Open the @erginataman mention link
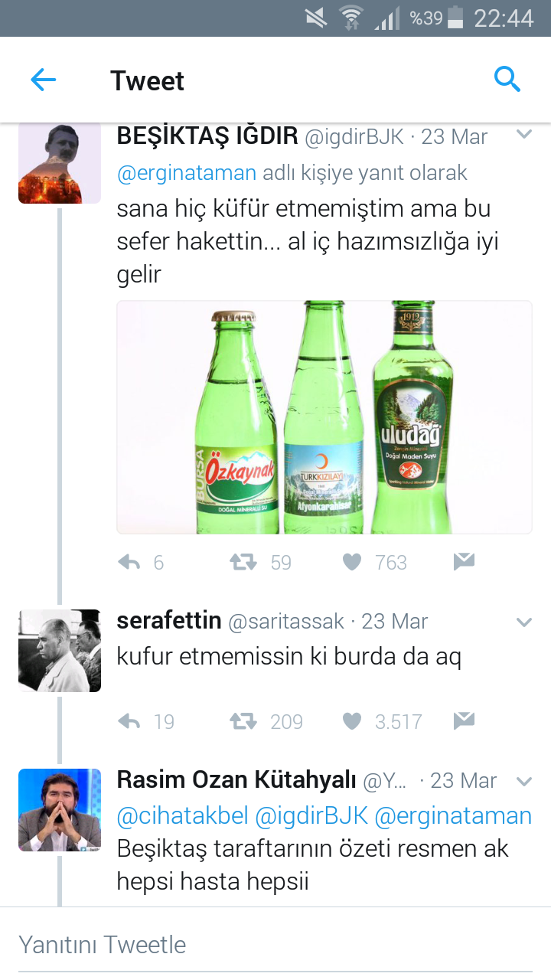 [187, 173]
